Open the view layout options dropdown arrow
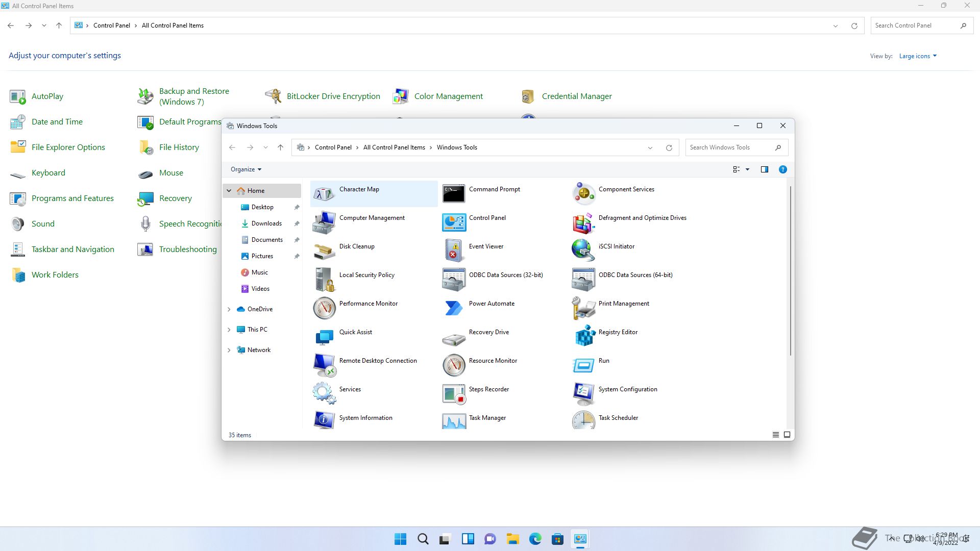 pyautogui.click(x=747, y=169)
